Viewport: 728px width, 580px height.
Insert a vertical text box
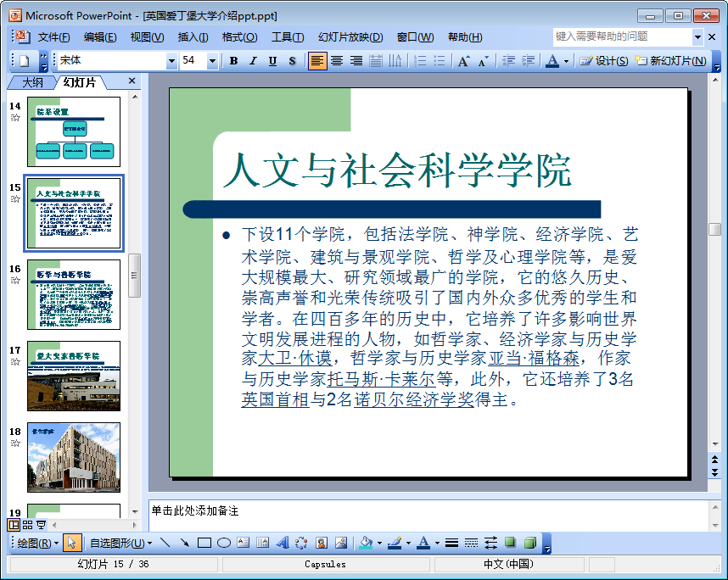[x=263, y=543]
